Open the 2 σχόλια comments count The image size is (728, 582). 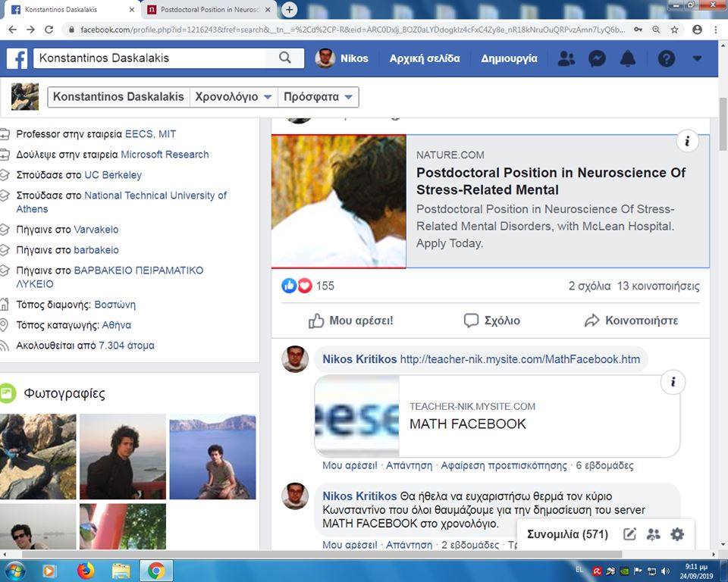pyautogui.click(x=590, y=286)
